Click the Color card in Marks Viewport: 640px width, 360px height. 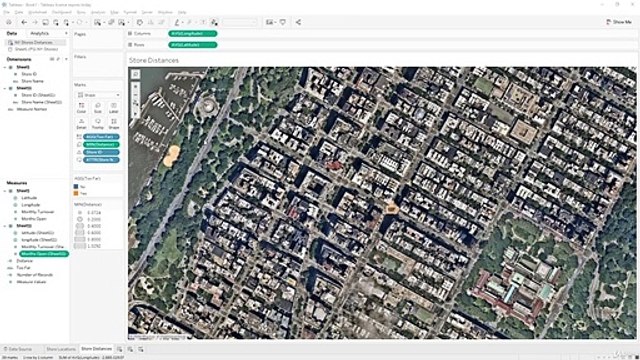pos(82,108)
